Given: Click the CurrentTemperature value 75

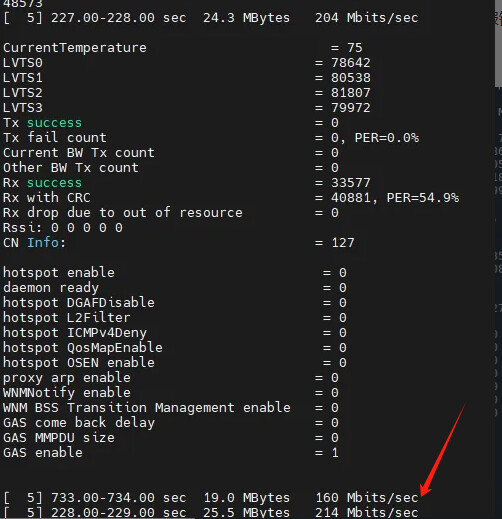Looking at the screenshot, I should click(x=355, y=48).
